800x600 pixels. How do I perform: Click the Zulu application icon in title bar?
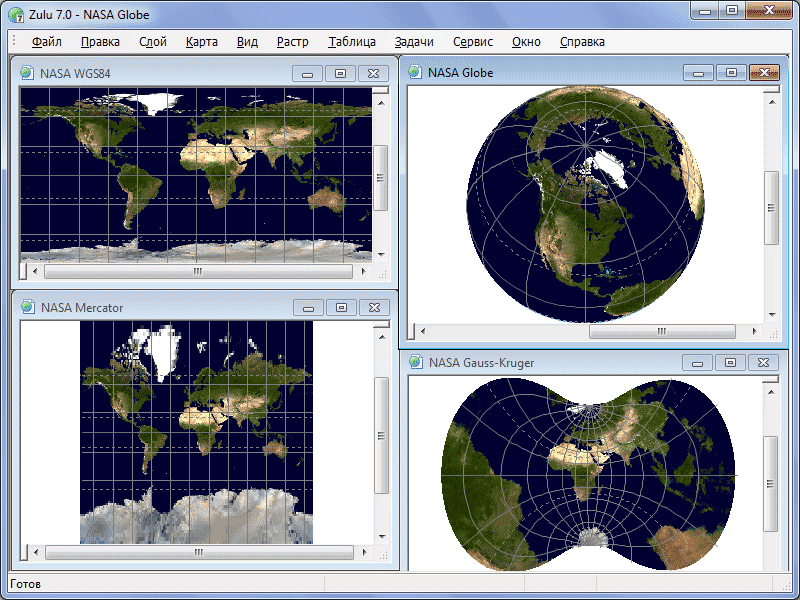coord(16,10)
